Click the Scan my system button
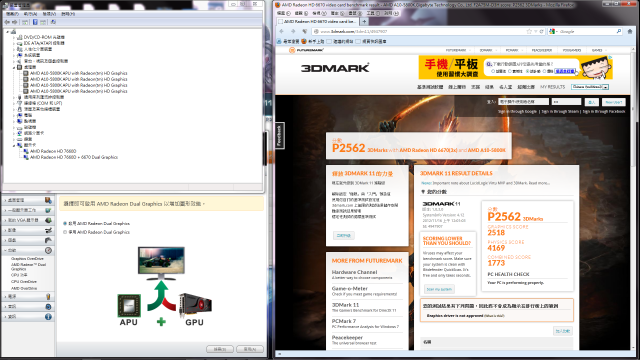 click(x=439, y=289)
